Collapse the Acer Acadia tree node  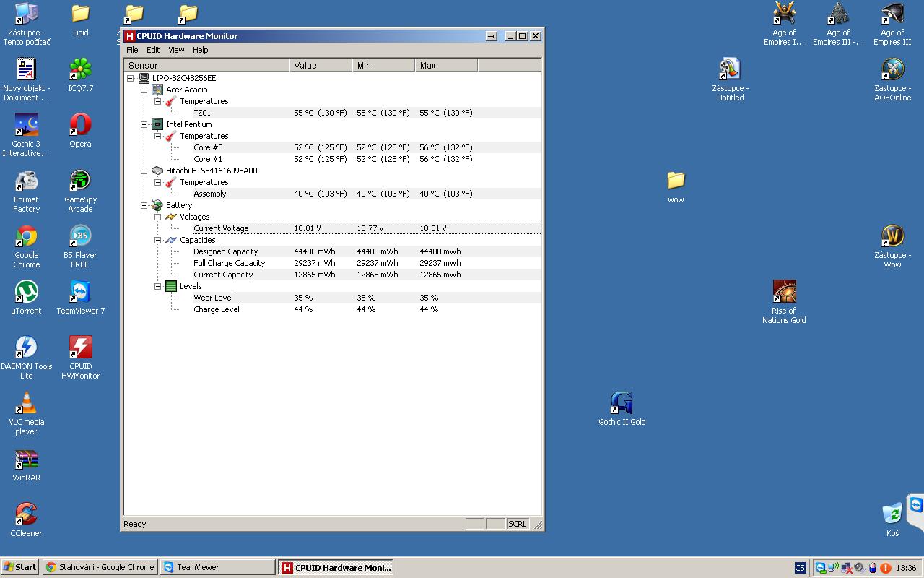(x=144, y=90)
